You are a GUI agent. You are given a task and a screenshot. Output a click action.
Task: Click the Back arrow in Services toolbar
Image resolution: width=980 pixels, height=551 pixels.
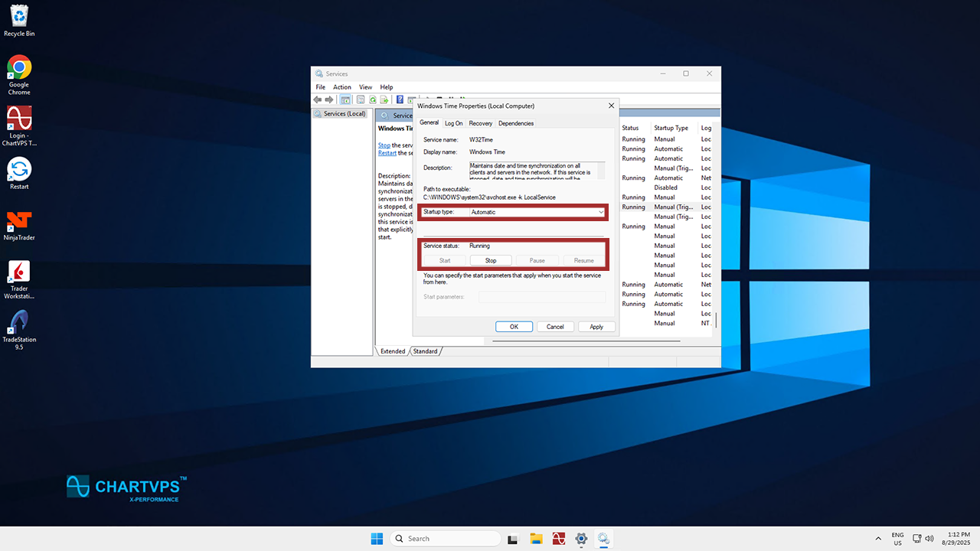coord(318,99)
